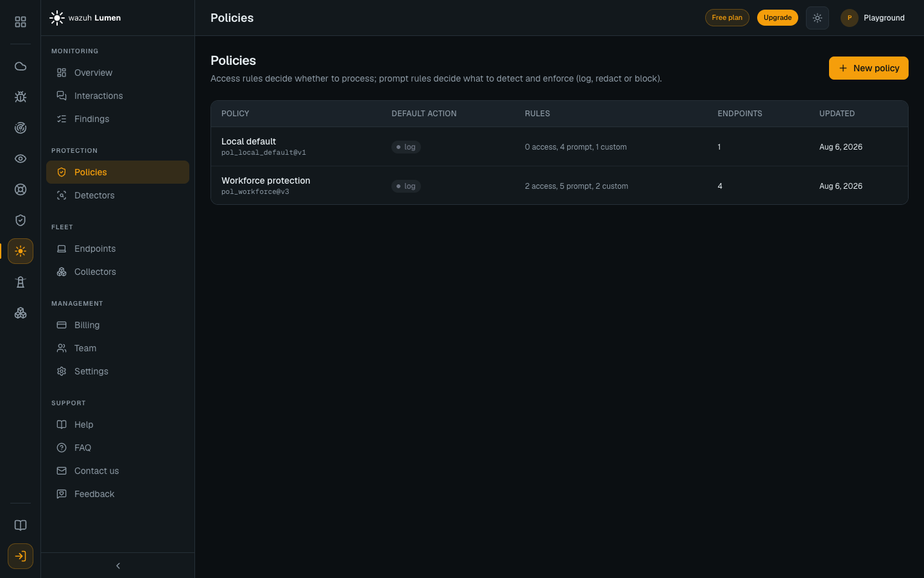The width and height of the screenshot is (924, 578).
Task: Click the lighthouse tower icon in left rail
Action: [21, 282]
